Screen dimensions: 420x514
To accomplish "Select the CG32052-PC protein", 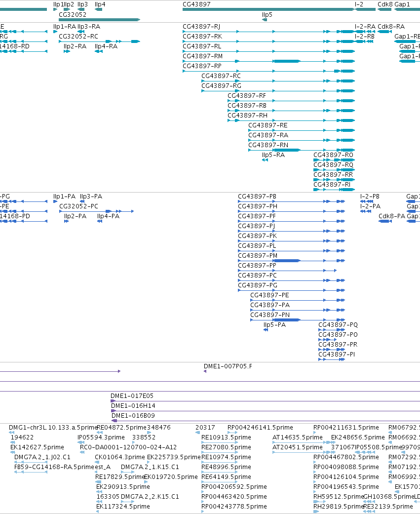I will tap(96, 211).
